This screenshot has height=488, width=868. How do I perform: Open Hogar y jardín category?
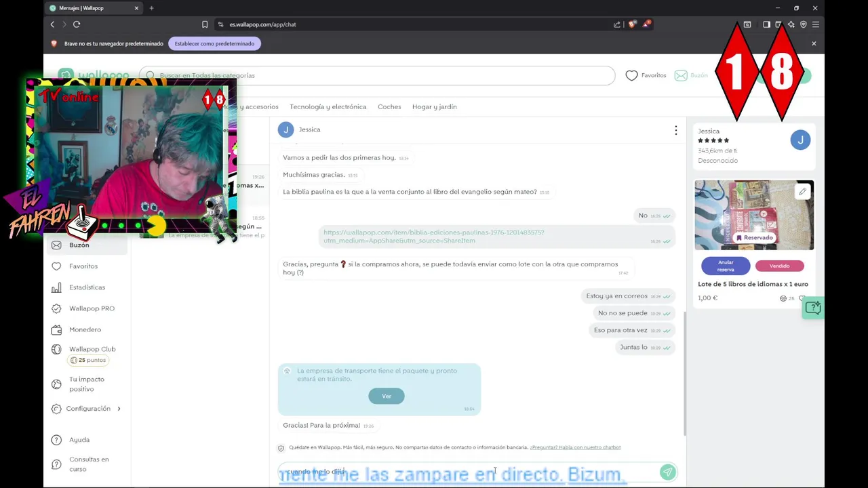coord(434,106)
